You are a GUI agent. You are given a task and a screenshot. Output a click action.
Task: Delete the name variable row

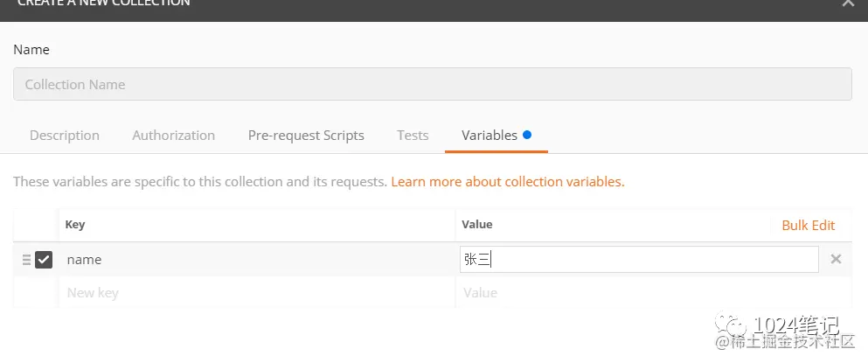[x=836, y=259]
